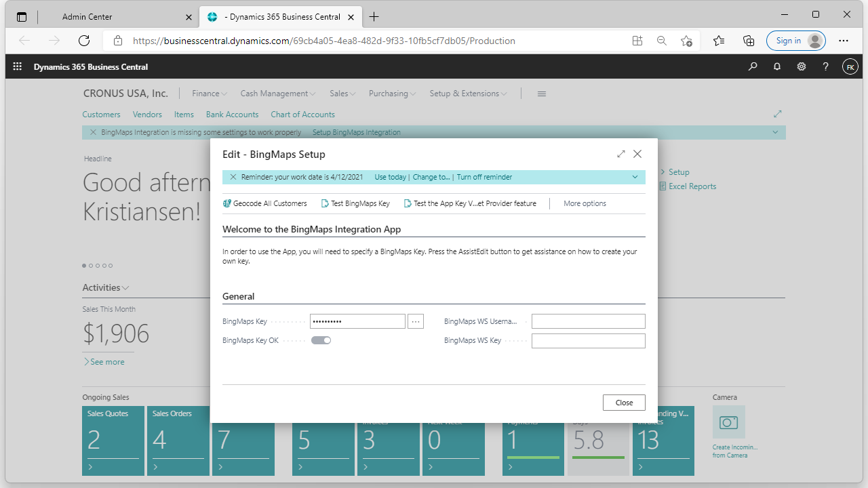Click the browser back arrow
Image resolution: width=868 pixels, height=488 pixels.
[24, 41]
